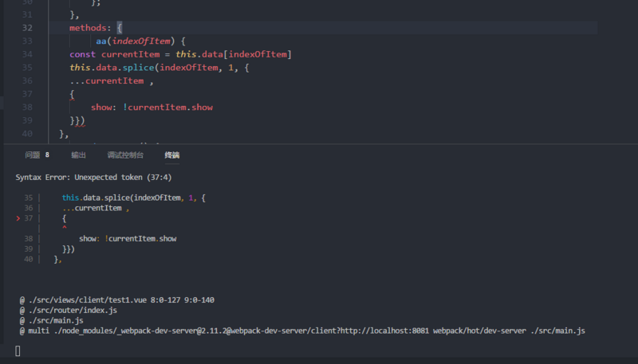Click the terminal cursor prompt at bottom
This screenshot has height=364, width=638.
18,350
